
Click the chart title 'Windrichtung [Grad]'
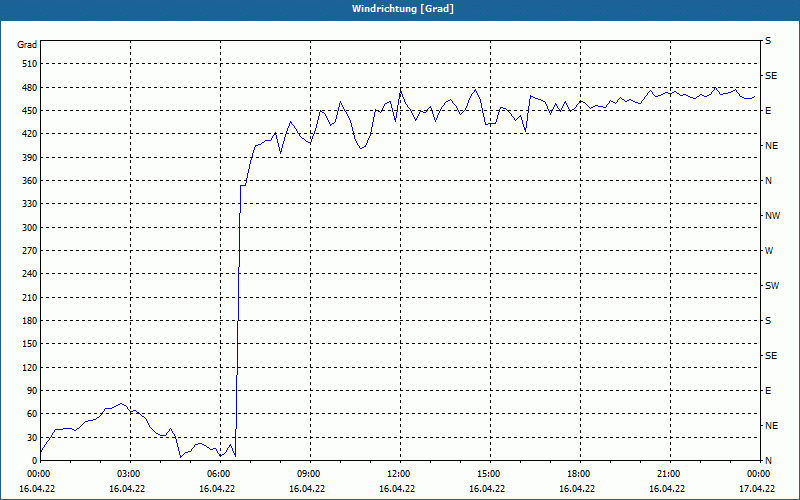pyautogui.click(x=403, y=9)
